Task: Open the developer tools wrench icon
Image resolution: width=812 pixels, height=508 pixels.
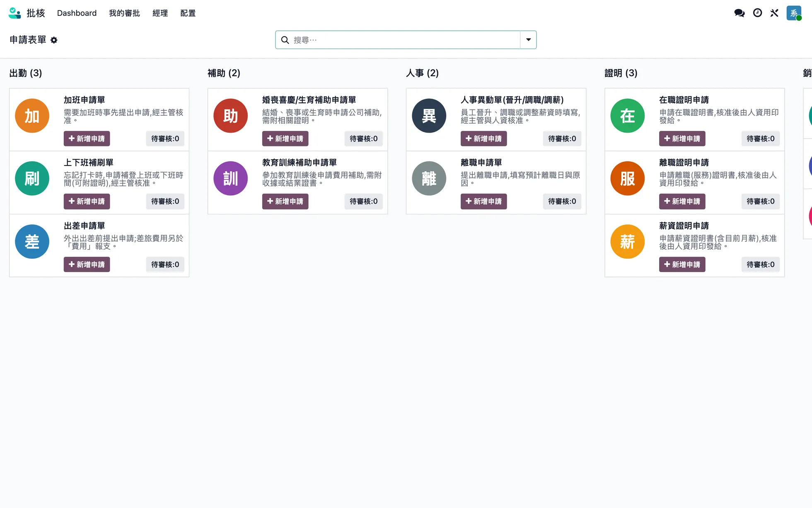Action: 774,13
